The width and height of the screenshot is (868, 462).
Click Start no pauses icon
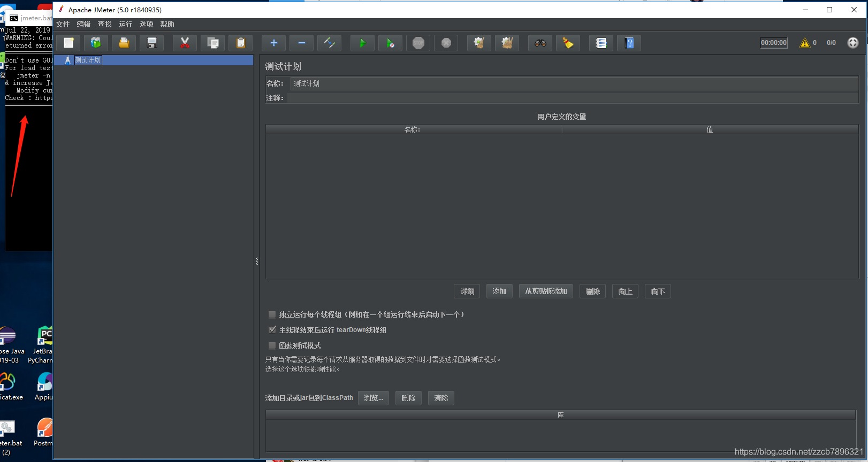[x=390, y=43]
